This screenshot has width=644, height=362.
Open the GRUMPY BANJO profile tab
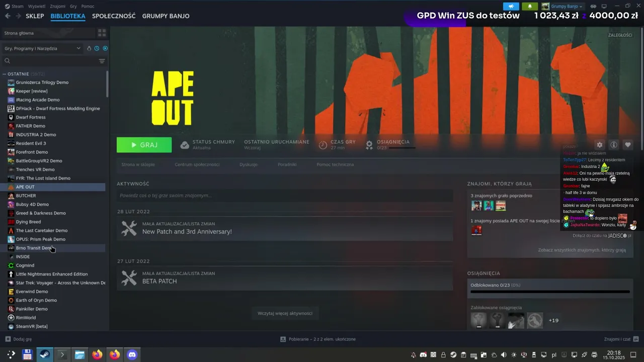(x=166, y=16)
